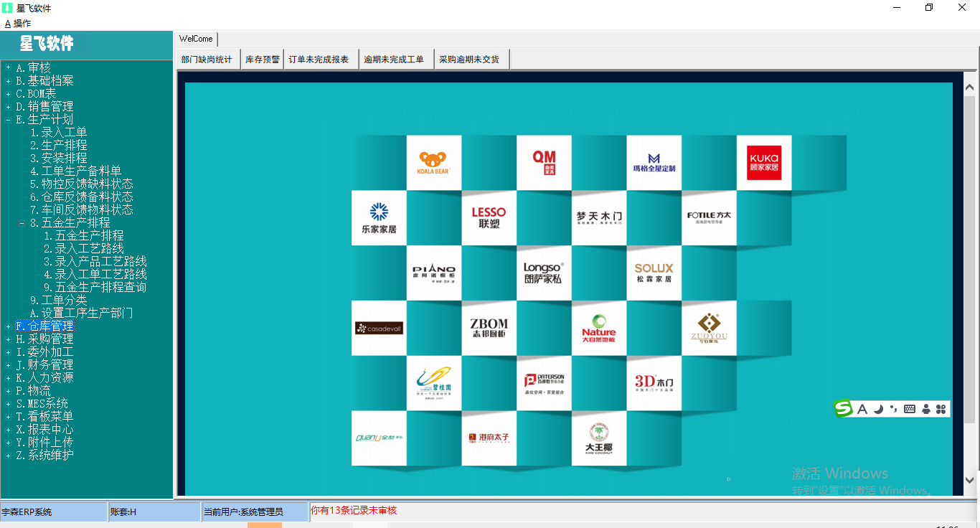The image size is (980, 528).
Task: Open the A 操作 menu
Action: coord(18,23)
